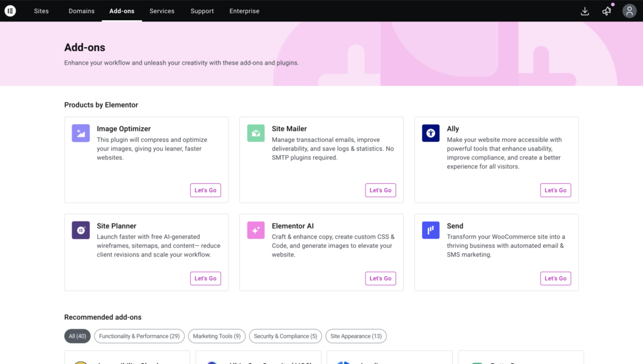Click the Site Mailer icon

(256, 133)
